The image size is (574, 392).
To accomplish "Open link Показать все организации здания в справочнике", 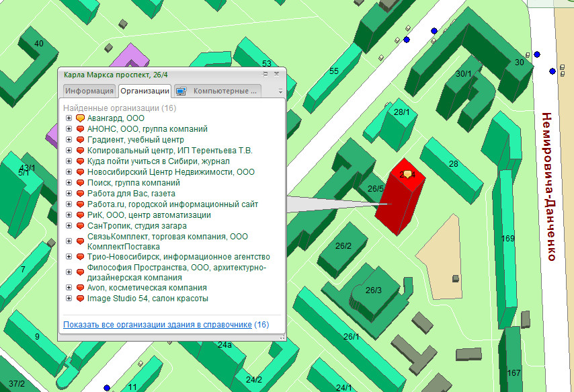I will click(157, 325).
